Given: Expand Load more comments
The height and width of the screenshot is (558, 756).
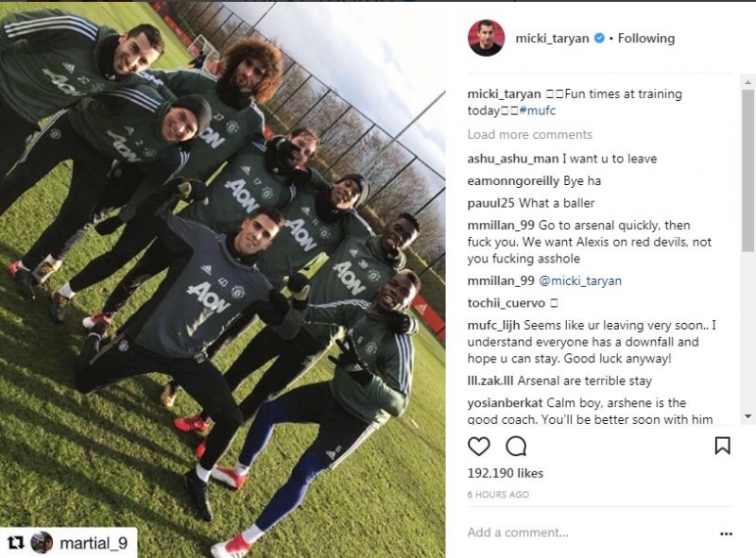Looking at the screenshot, I should [529, 134].
